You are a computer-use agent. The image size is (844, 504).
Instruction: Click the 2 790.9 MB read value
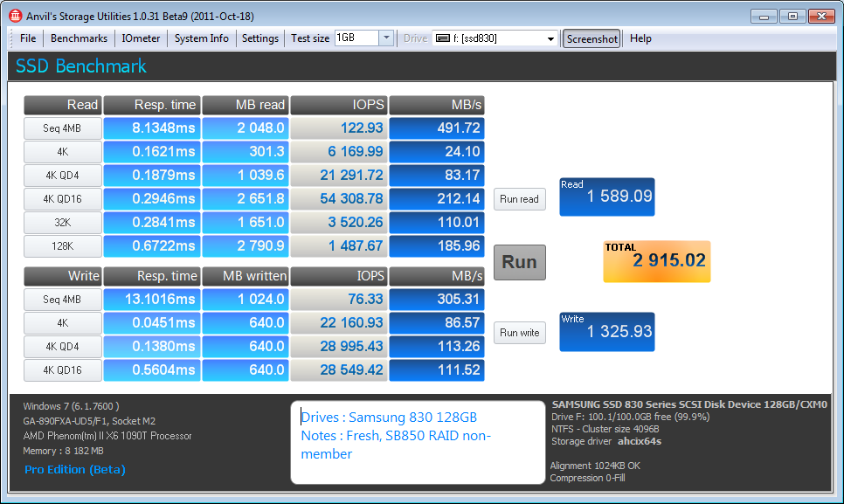point(246,246)
